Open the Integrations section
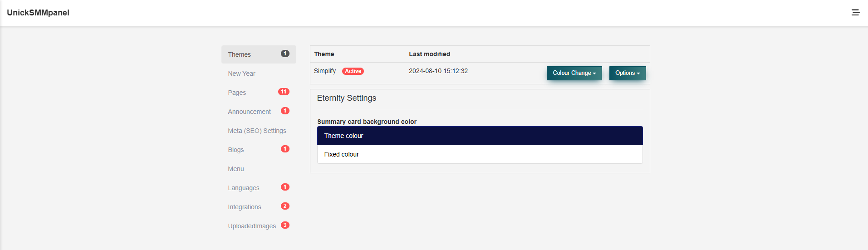The height and width of the screenshot is (250, 868). pyautogui.click(x=245, y=207)
